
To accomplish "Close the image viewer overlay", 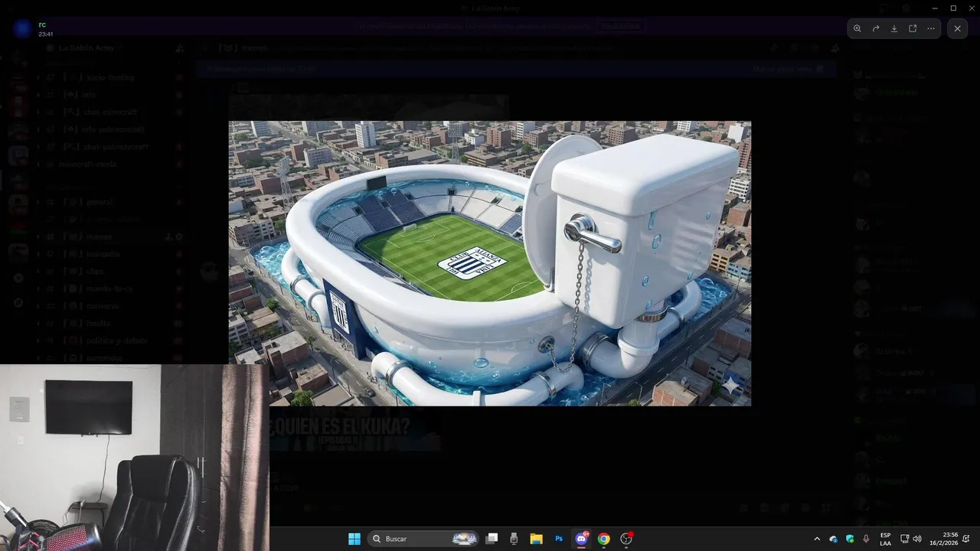I will click(x=957, y=28).
